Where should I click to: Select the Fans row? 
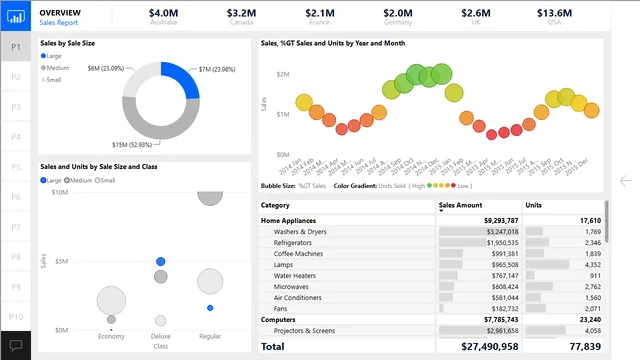pyautogui.click(x=431, y=309)
